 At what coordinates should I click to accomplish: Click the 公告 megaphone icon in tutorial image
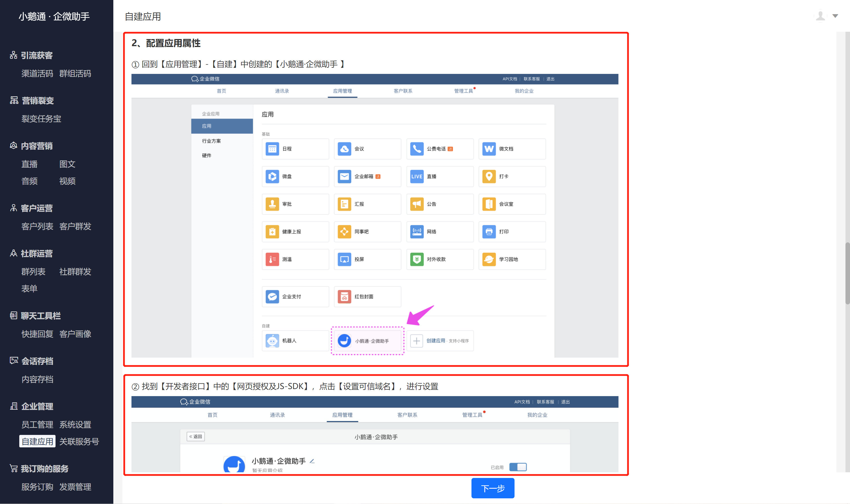click(x=417, y=204)
